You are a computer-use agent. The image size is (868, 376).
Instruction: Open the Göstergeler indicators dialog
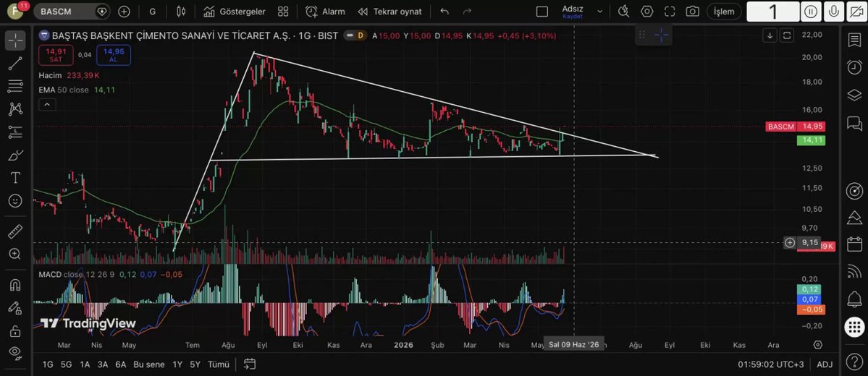tap(234, 12)
